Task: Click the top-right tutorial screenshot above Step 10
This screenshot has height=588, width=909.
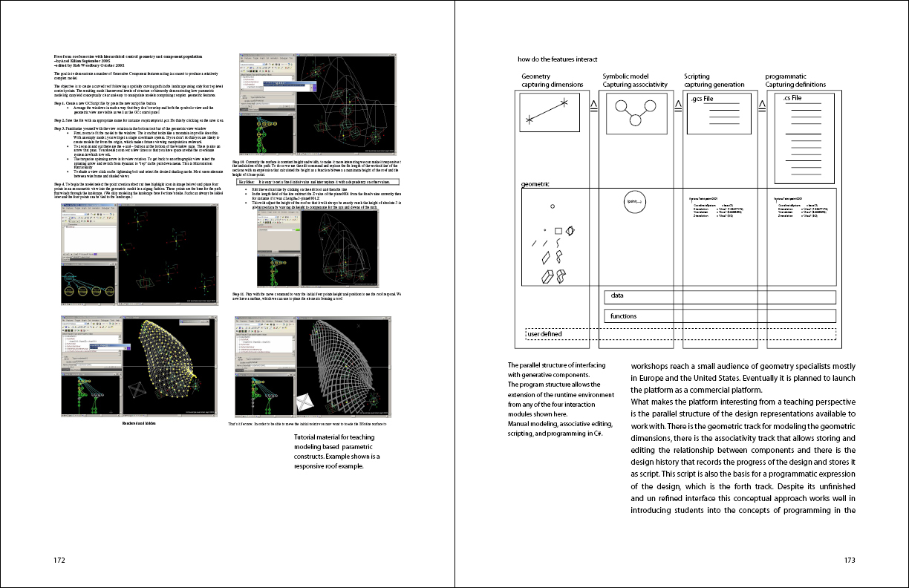Action: [x=314, y=104]
